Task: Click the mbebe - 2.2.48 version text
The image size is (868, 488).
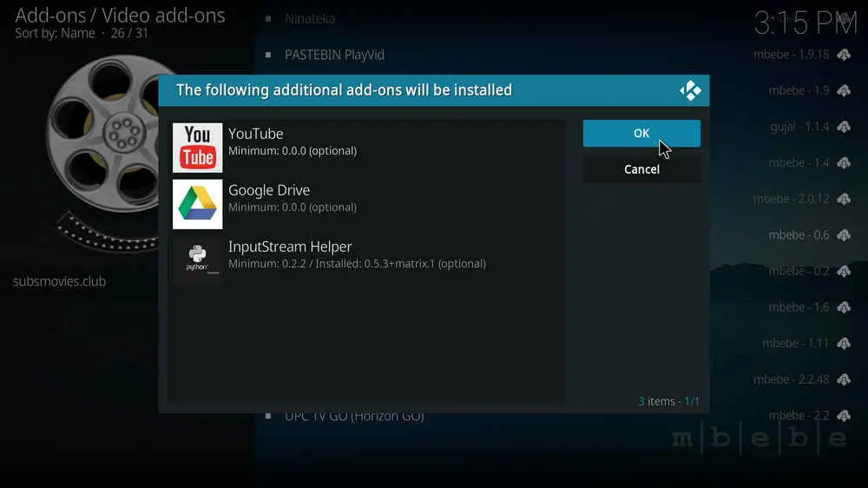Action: [791, 379]
